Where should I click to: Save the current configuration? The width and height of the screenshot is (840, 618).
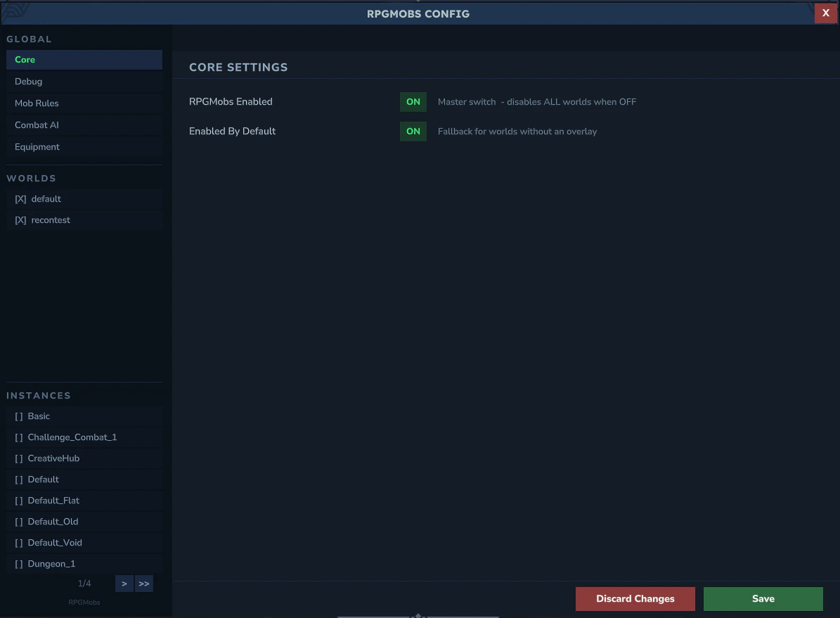763,598
